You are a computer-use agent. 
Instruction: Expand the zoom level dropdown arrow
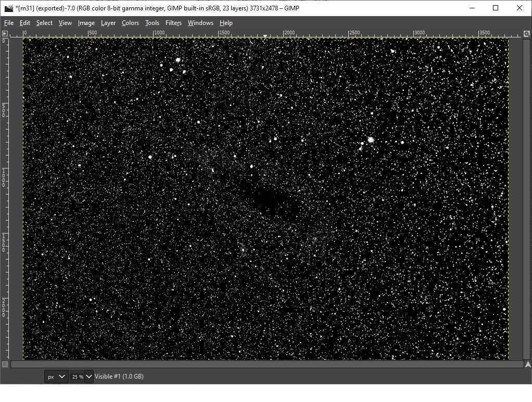tap(89, 377)
